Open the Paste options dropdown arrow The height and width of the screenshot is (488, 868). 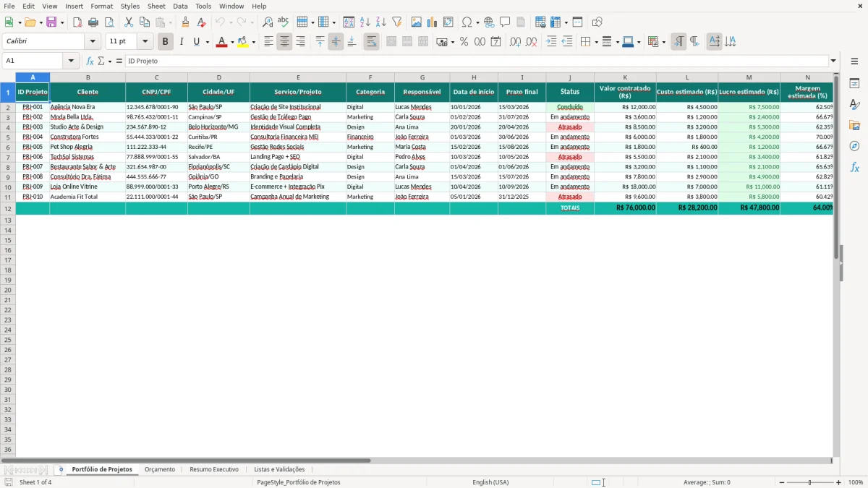(170, 22)
